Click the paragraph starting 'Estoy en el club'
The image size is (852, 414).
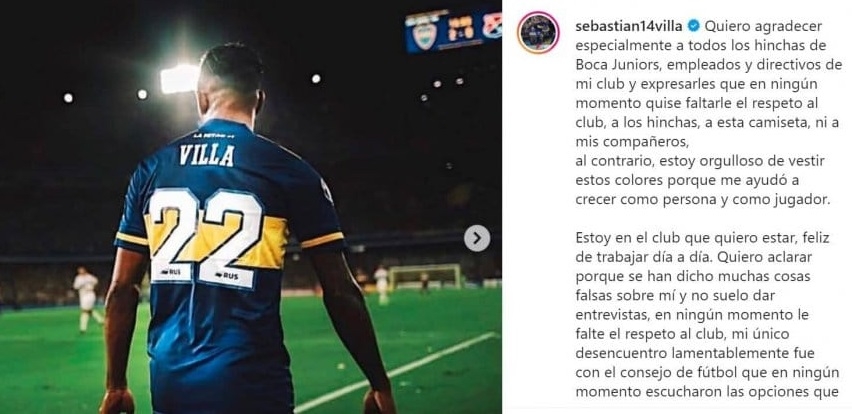(707, 315)
